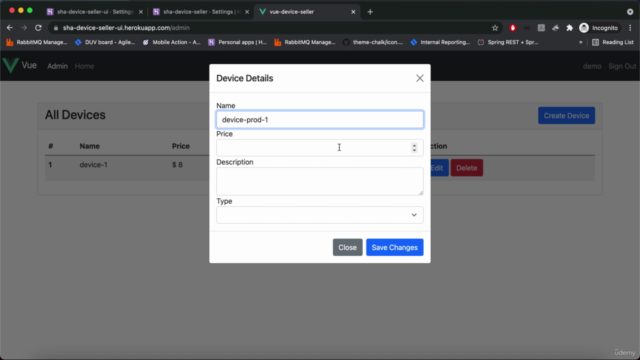Open Mobile Action bookmark

[171, 42]
